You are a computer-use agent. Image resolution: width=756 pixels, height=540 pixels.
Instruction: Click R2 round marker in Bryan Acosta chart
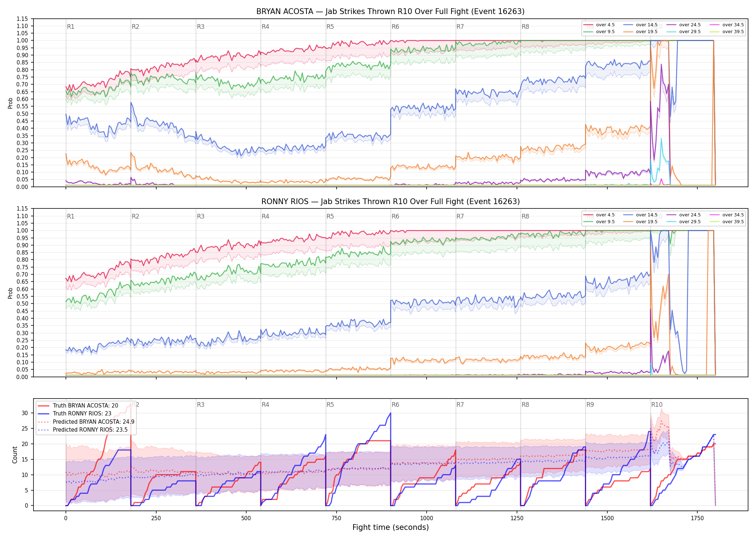135,27
